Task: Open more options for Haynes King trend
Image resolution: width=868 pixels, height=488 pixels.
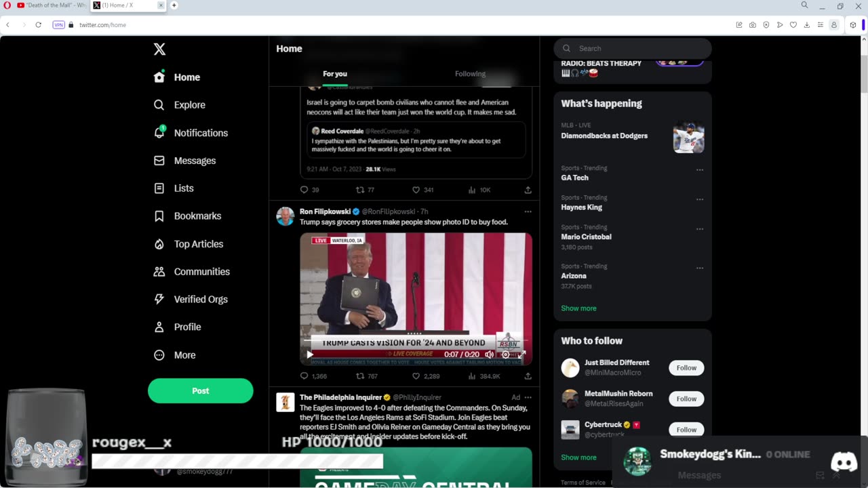Action: 700,199
